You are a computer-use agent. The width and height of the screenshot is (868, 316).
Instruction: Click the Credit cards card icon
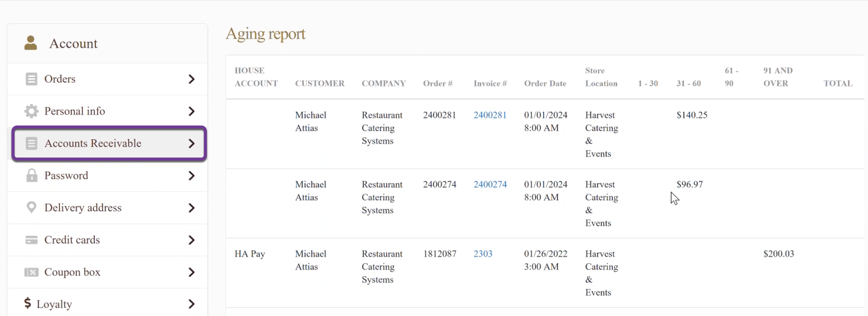tap(31, 240)
